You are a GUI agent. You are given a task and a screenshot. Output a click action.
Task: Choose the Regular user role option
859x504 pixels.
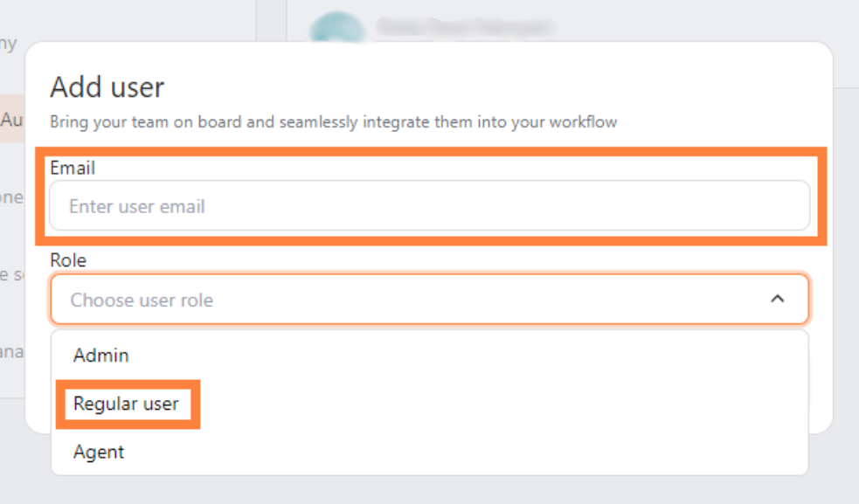pos(127,404)
